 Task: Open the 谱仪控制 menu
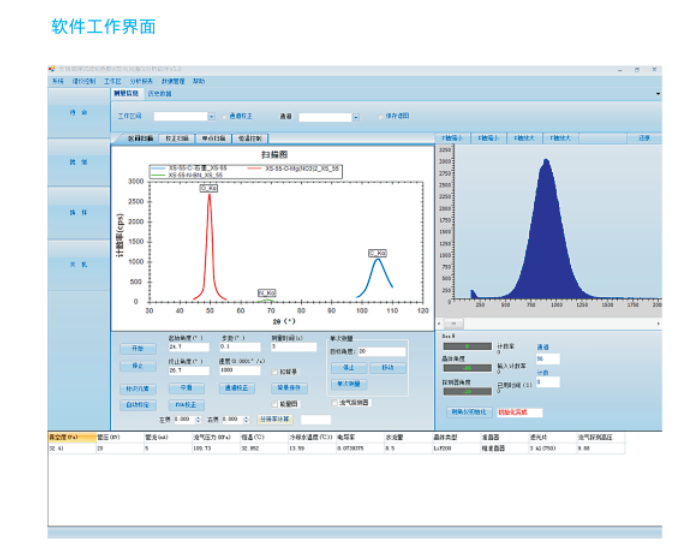84,81
